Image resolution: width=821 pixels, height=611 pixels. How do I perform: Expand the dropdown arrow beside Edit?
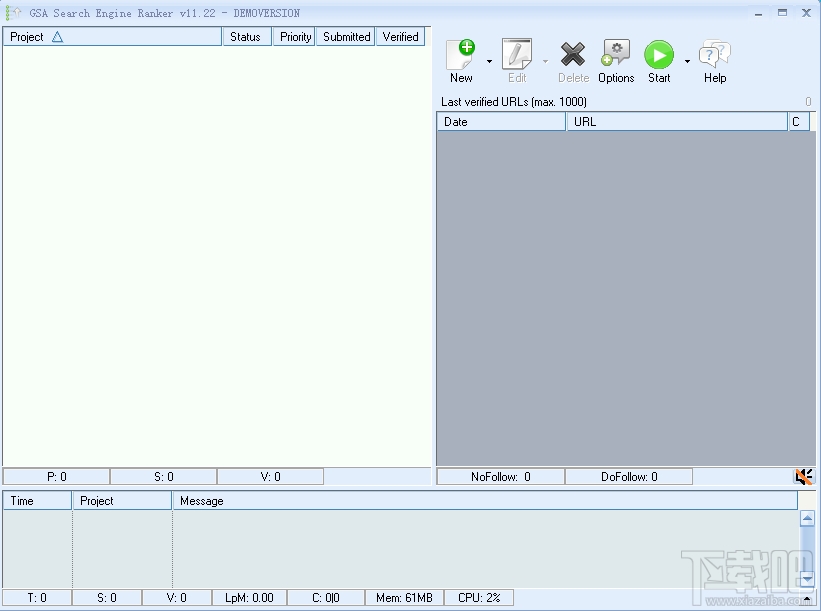click(544, 60)
